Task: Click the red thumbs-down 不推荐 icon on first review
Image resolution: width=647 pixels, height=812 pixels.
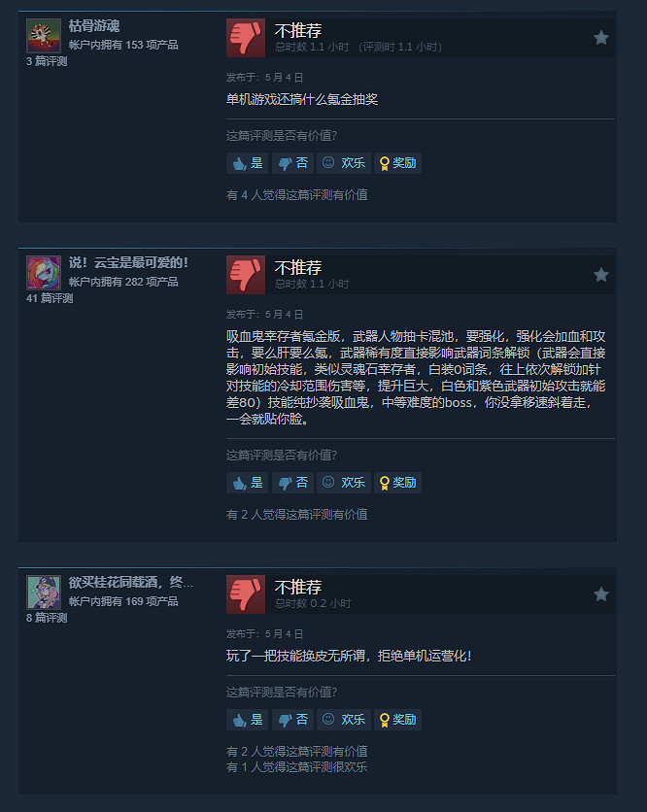Action: click(x=246, y=38)
